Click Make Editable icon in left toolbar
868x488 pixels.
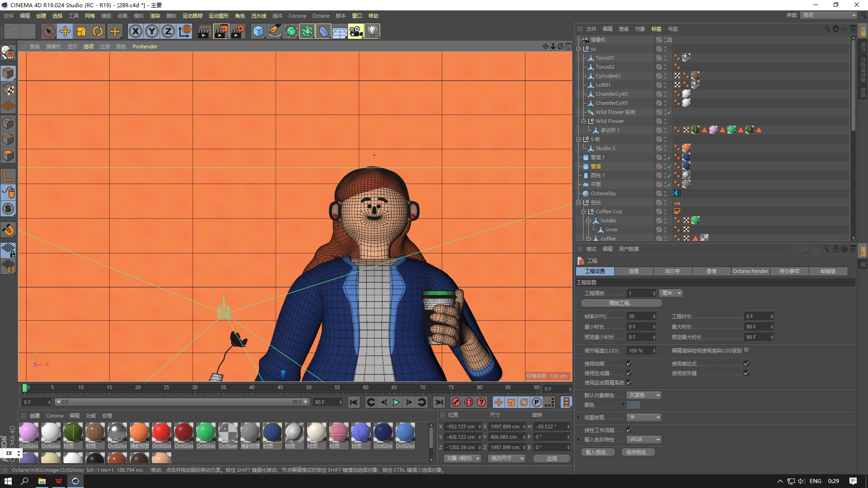click(x=8, y=53)
